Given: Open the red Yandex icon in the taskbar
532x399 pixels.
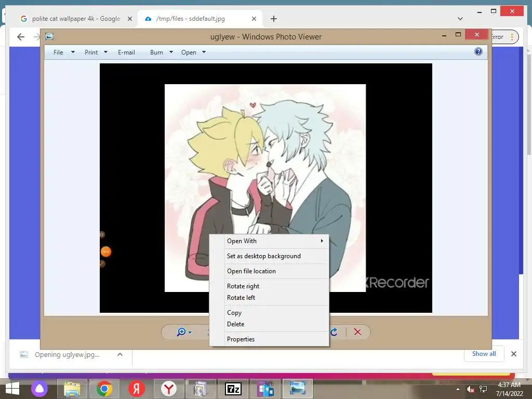Looking at the screenshot, I should click(x=137, y=389).
